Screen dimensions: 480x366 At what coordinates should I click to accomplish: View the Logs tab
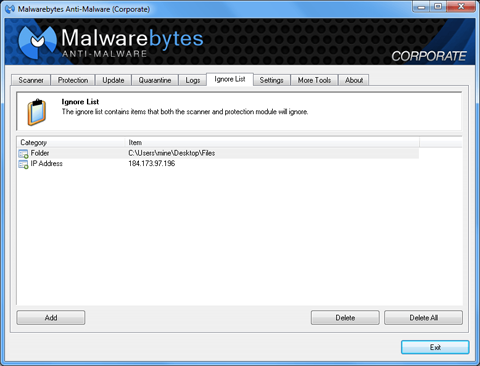pos(193,80)
